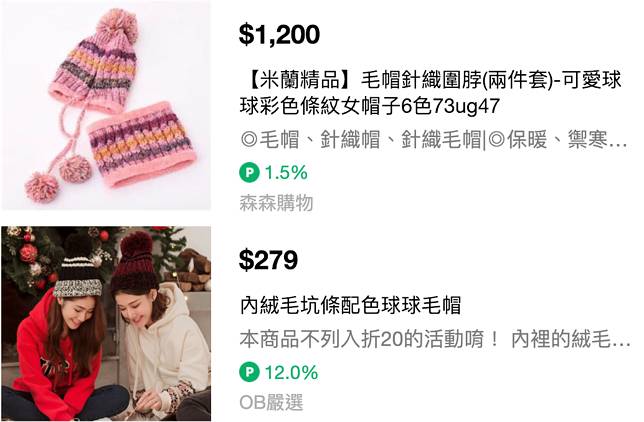Click the green P points icon beside 12.0%
This screenshot has height=422, width=644.
(249, 372)
